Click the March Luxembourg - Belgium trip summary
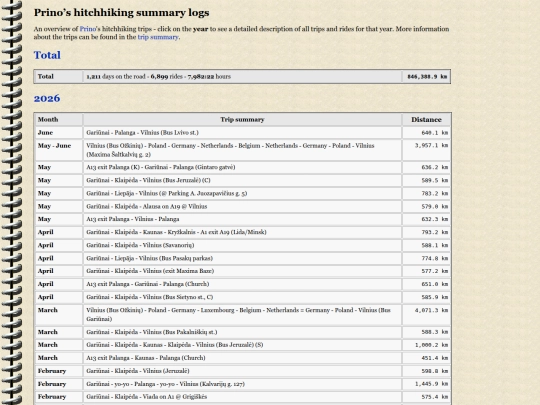Viewport: 540px width, 405px height. click(242, 314)
